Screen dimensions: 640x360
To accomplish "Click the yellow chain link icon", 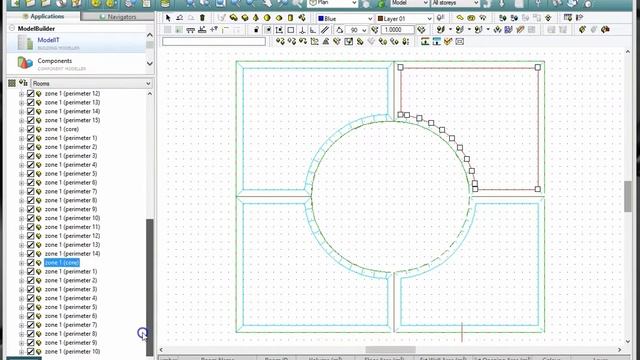I will 460,18.
